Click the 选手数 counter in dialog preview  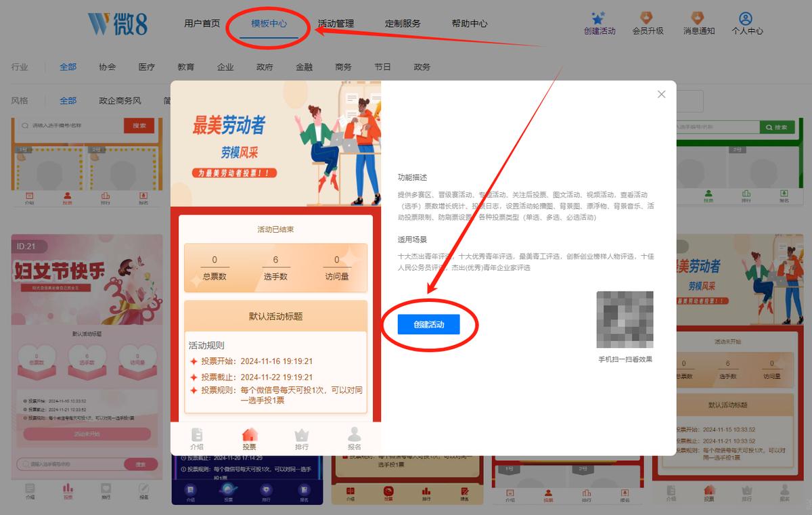click(x=275, y=269)
